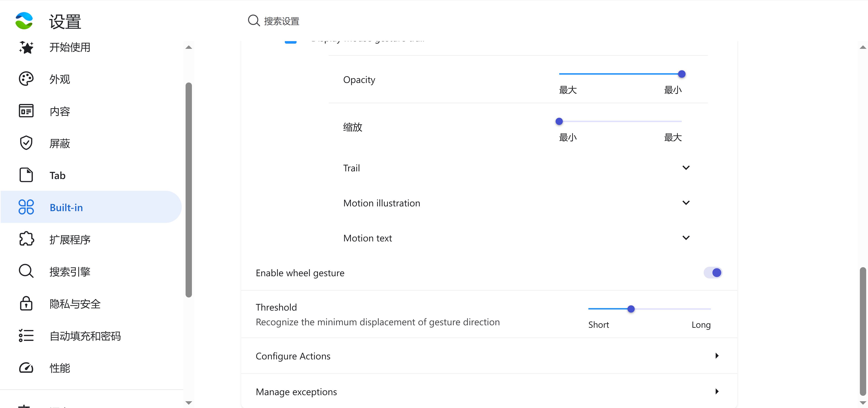The width and height of the screenshot is (868, 408).
Task: Click the magnifier icon in the search bar
Action: (x=253, y=21)
